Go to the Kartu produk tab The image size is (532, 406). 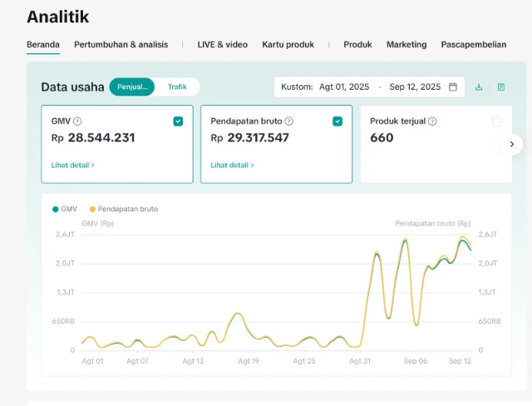coord(288,44)
